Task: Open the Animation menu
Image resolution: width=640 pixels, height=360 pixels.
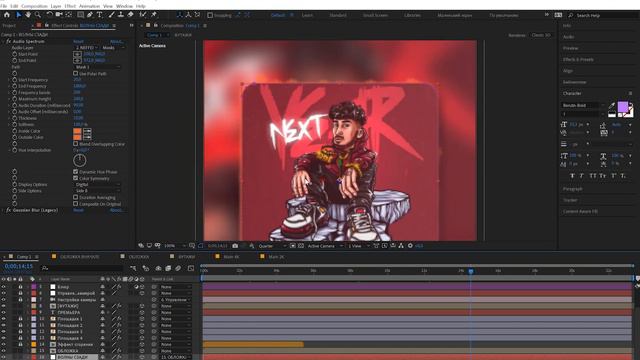Action: click(x=89, y=6)
